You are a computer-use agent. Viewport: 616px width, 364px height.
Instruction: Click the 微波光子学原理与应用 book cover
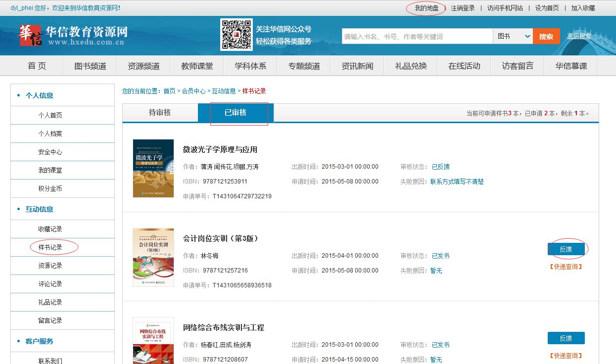click(153, 168)
